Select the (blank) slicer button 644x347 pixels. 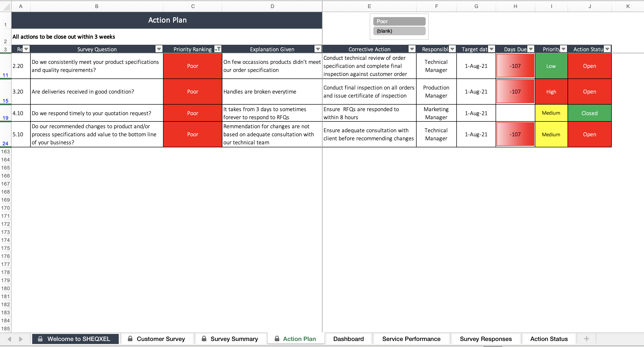399,31
